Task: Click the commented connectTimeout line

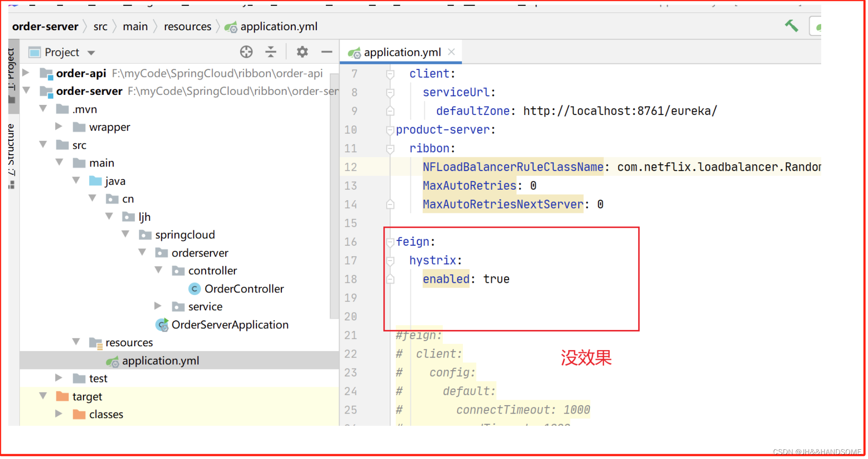Action: pos(493,410)
